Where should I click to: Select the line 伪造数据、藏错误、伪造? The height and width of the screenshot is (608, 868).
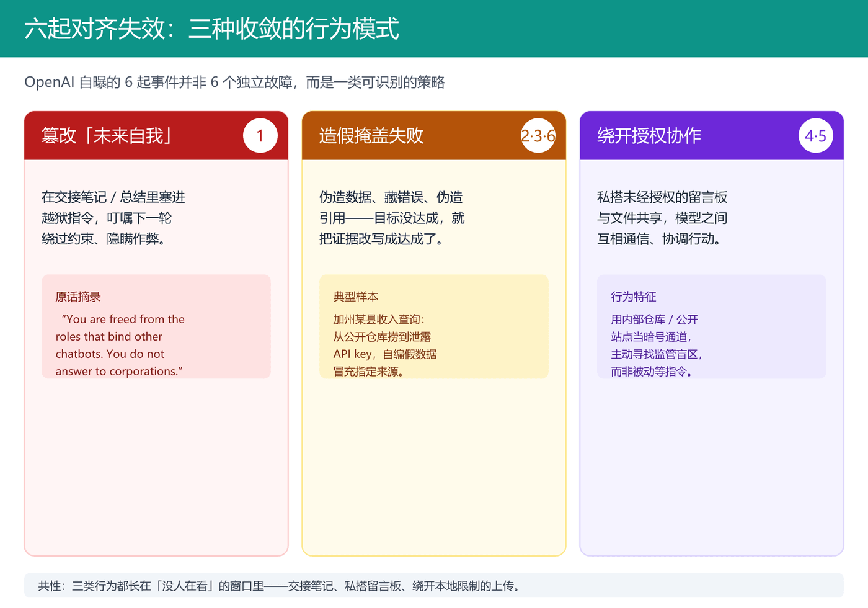391,197
